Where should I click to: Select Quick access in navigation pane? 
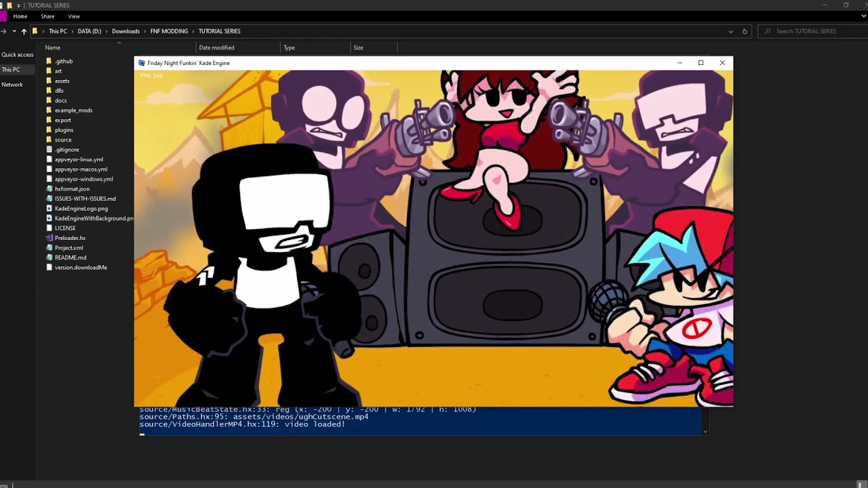(x=18, y=55)
